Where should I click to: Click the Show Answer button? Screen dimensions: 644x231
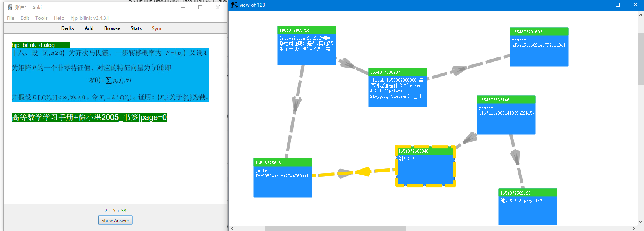coord(115,220)
